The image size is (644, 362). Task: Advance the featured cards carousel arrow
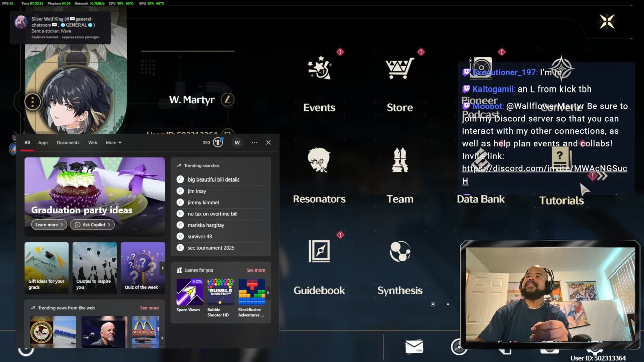click(x=162, y=268)
